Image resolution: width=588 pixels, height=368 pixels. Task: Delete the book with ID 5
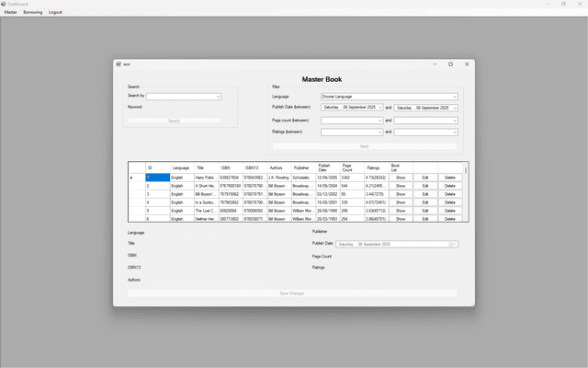pyautogui.click(x=450, y=211)
